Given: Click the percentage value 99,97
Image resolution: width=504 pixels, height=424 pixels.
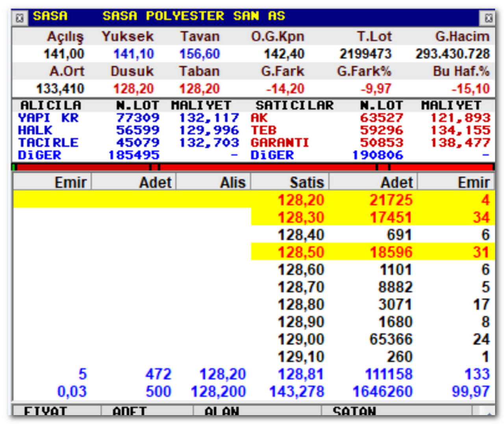Looking at the screenshot, I should [x=471, y=391].
